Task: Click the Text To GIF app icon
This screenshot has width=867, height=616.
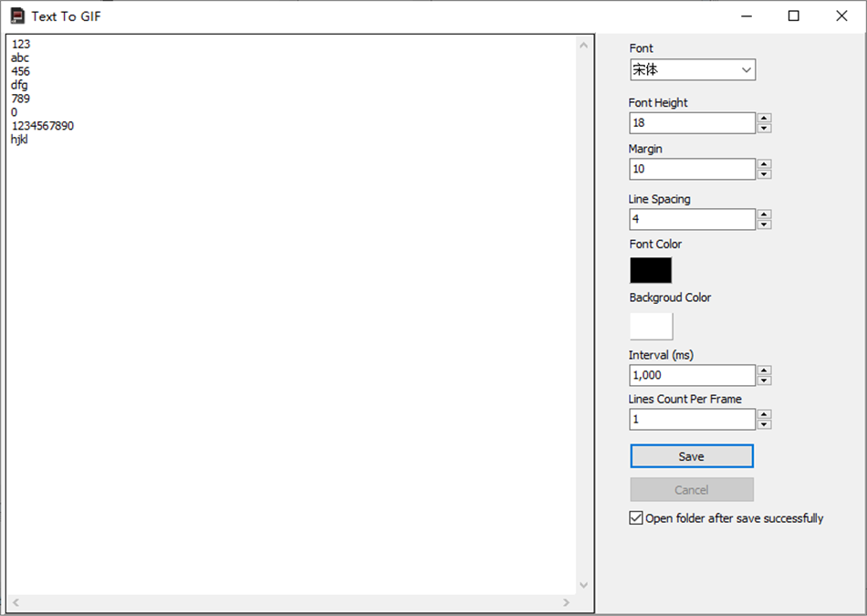Action: [17, 16]
